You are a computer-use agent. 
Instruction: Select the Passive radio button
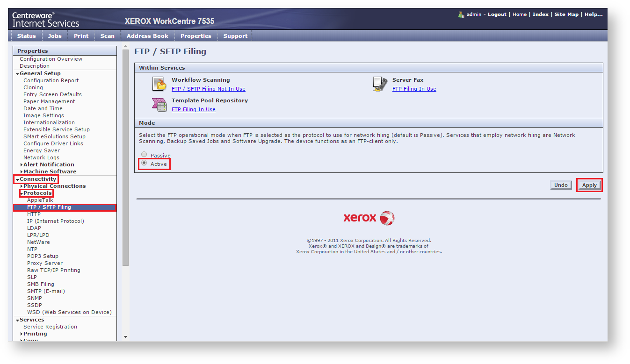tap(144, 155)
